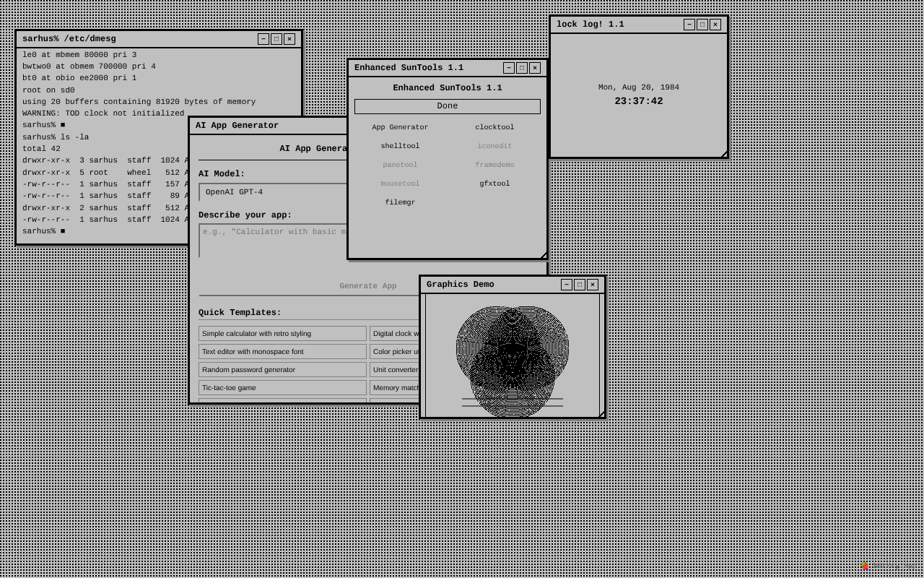Image resolution: width=924 pixels, height=578 pixels.
Task: Select the Simple calculator with retro styling template
Action: click(x=282, y=334)
